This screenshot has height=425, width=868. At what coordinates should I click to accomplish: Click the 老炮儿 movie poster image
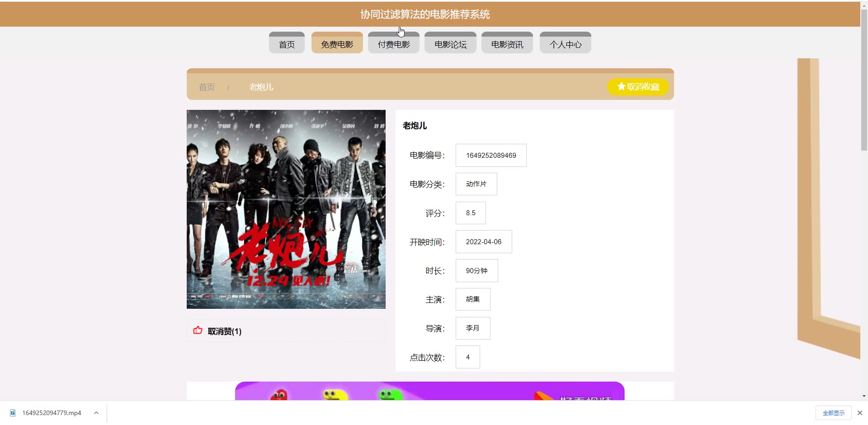(286, 209)
